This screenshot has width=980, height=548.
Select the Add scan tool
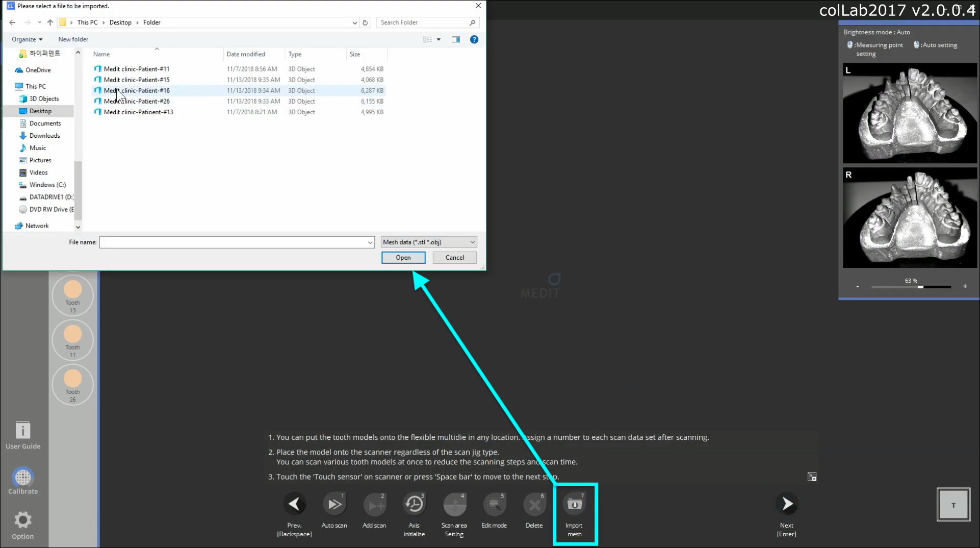pos(374,504)
